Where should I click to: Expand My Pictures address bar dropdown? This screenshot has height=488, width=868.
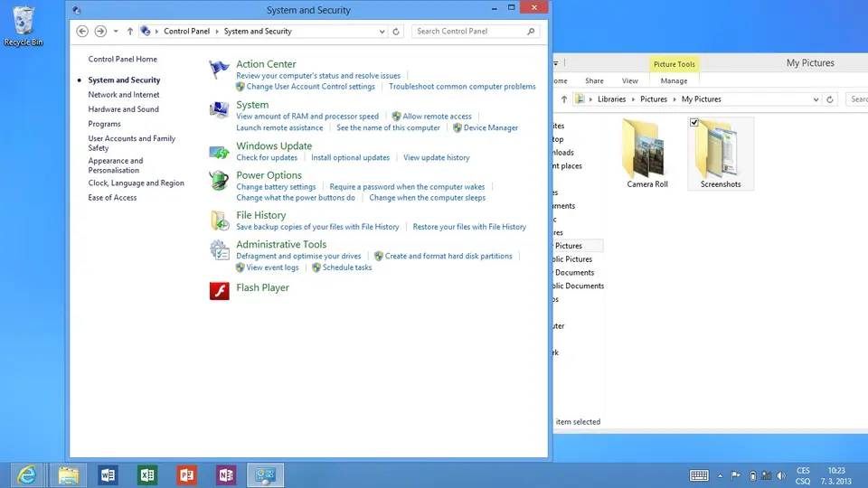point(816,99)
